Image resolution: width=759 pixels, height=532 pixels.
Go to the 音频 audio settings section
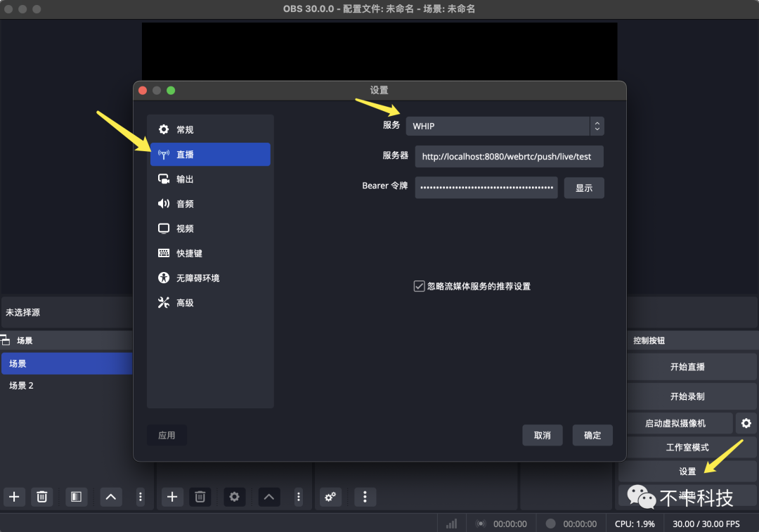[210, 204]
